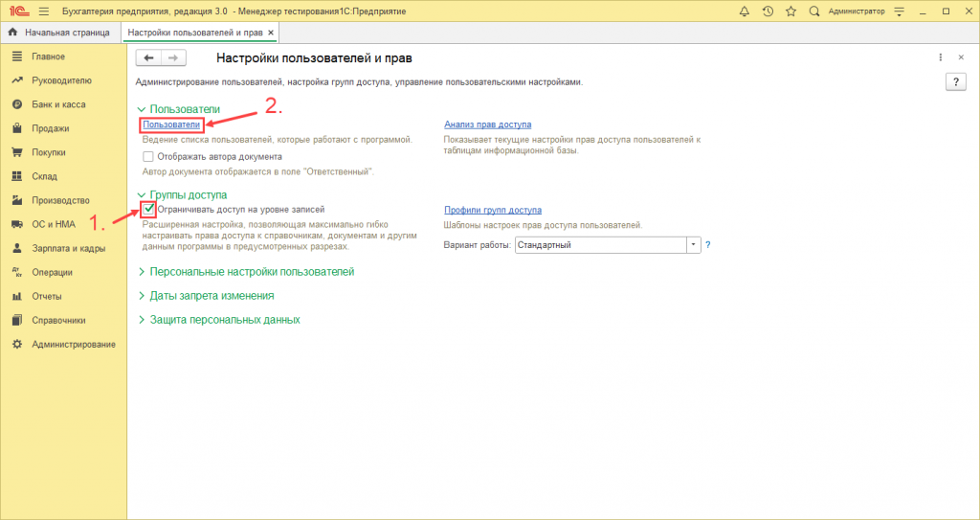Go back with the left arrow button
The image size is (980, 520).
(x=148, y=58)
